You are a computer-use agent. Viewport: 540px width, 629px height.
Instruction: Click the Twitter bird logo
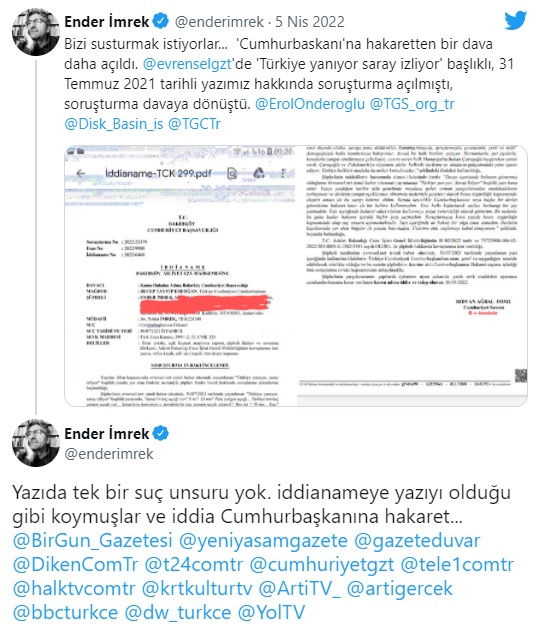516,20
